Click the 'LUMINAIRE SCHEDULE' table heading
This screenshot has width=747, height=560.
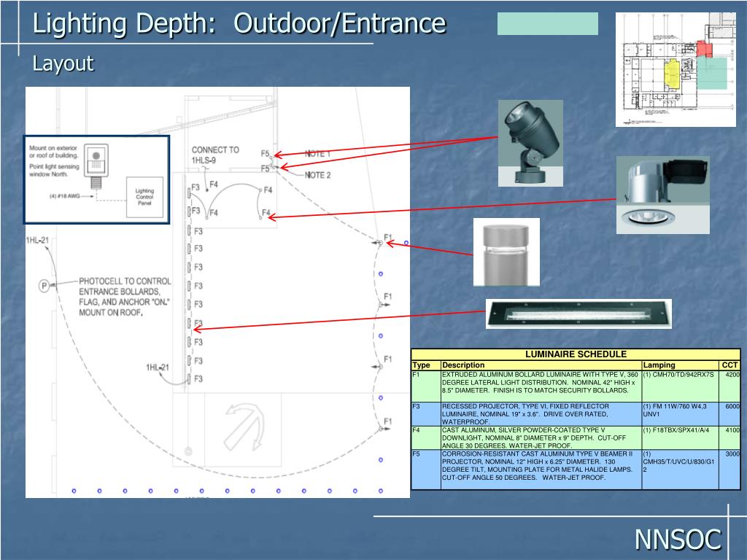pos(576,354)
